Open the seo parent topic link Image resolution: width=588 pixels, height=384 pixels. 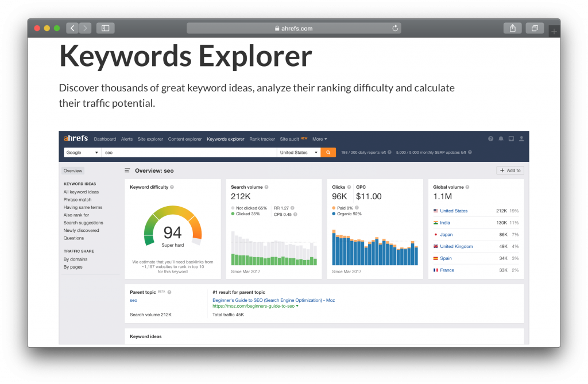coord(133,300)
